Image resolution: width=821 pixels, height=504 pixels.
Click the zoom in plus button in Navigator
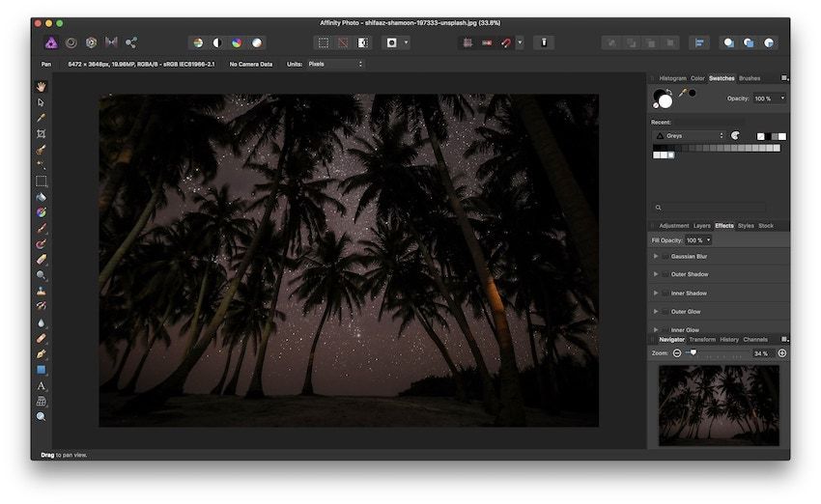coord(782,353)
